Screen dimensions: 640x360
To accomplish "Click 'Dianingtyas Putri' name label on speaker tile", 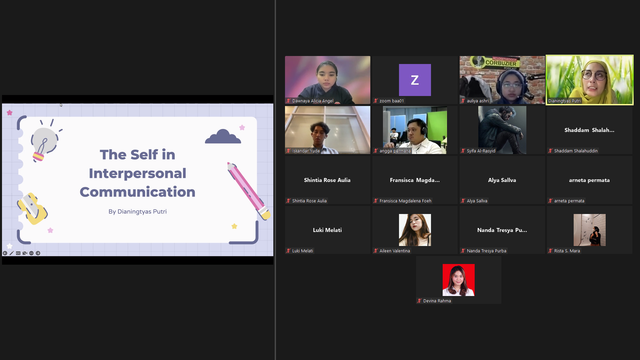I will click(564, 101).
